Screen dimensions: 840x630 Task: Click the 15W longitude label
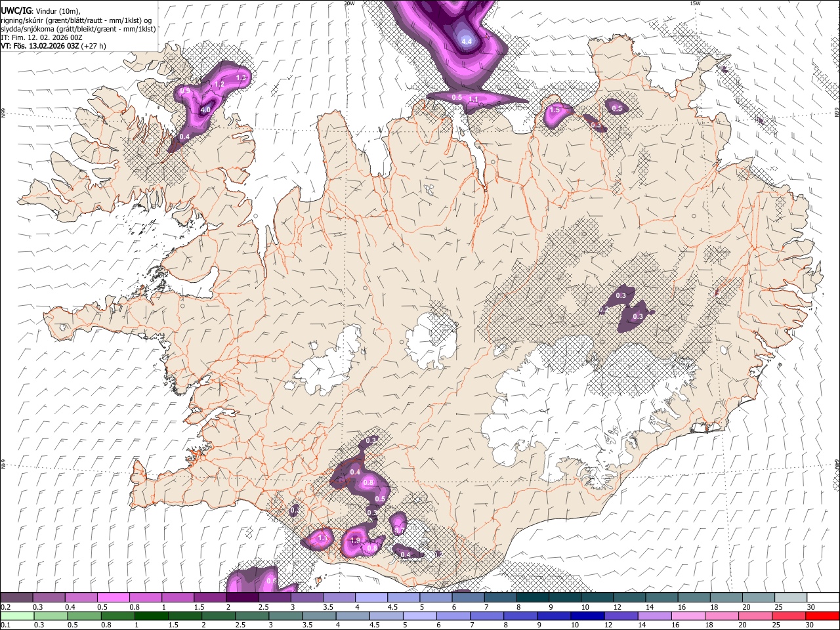click(695, 3)
